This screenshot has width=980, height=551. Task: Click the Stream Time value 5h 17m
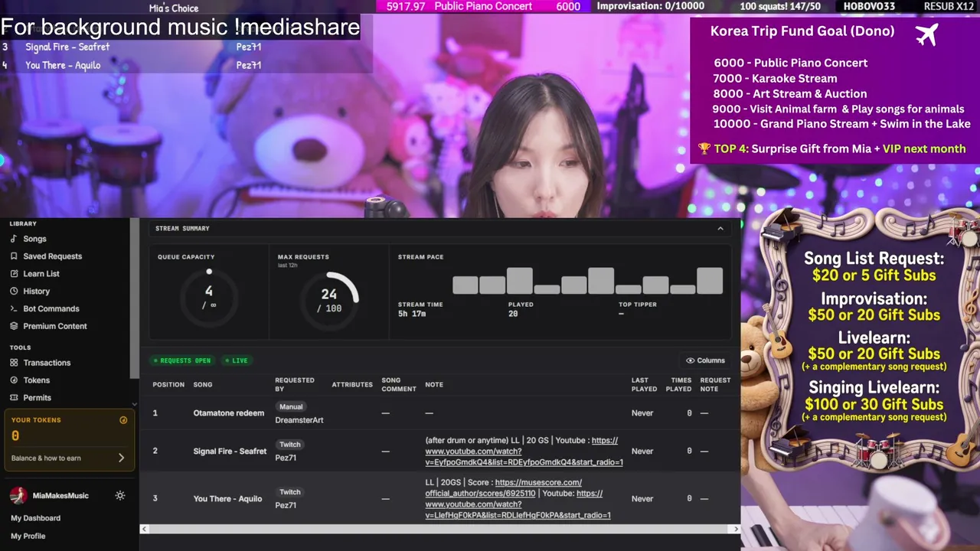pos(412,314)
